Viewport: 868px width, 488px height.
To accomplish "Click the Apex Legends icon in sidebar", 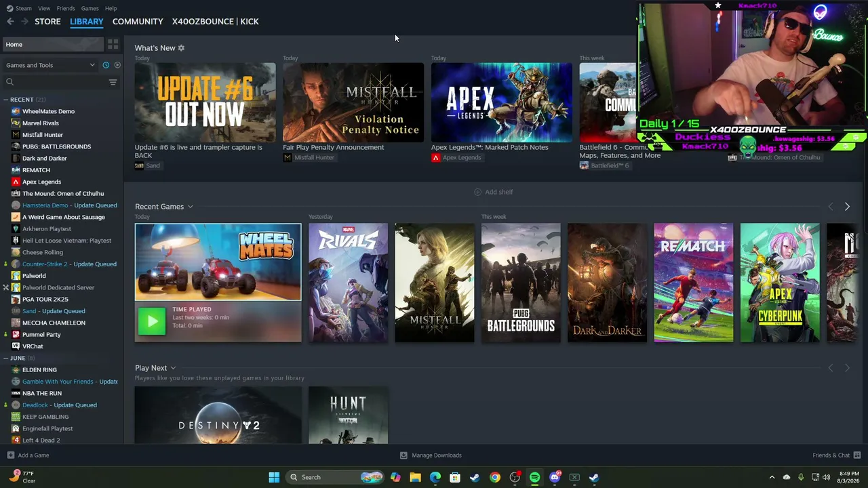I will coord(16,182).
